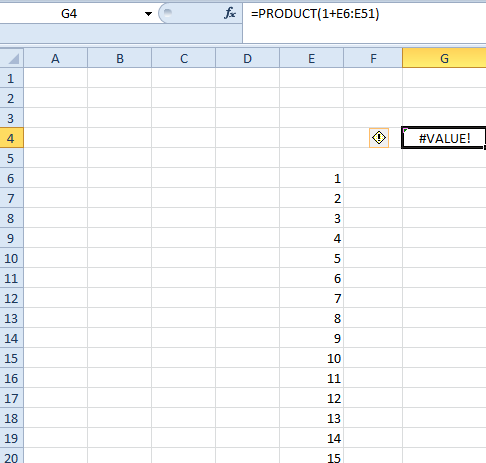Screen dimensions: 486x463
Task: Select cell E12 containing 7
Action: tap(311, 298)
